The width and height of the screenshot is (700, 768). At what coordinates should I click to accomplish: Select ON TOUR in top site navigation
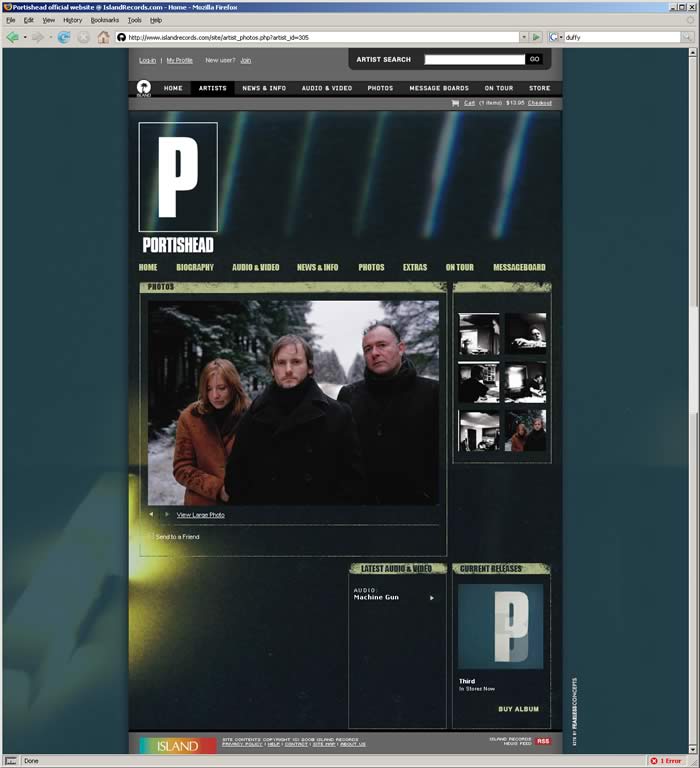click(499, 88)
